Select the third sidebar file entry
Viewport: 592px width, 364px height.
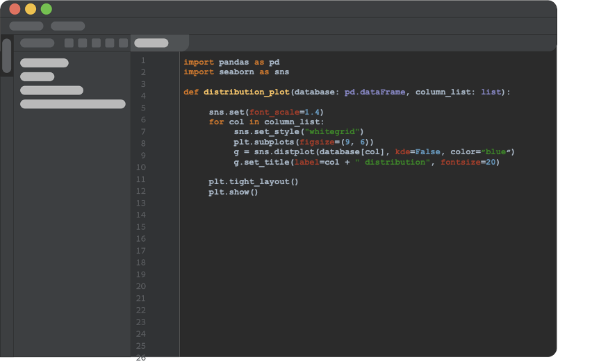click(x=51, y=90)
